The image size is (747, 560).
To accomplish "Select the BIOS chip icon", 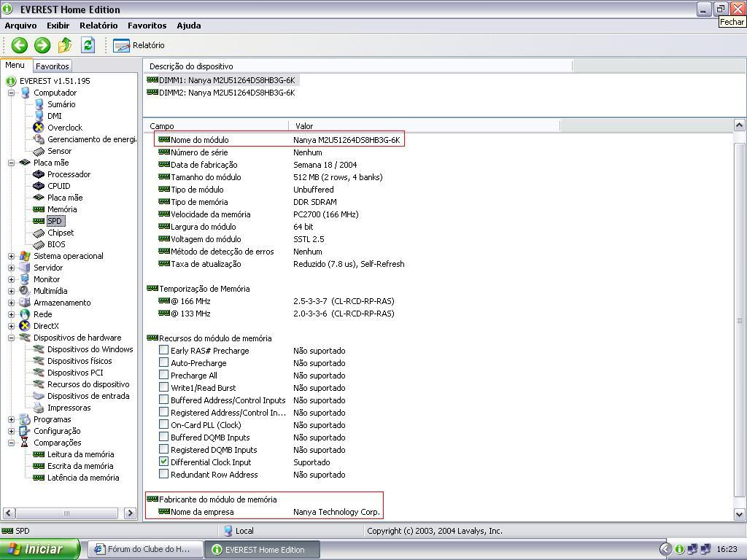I will coord(39,244).
